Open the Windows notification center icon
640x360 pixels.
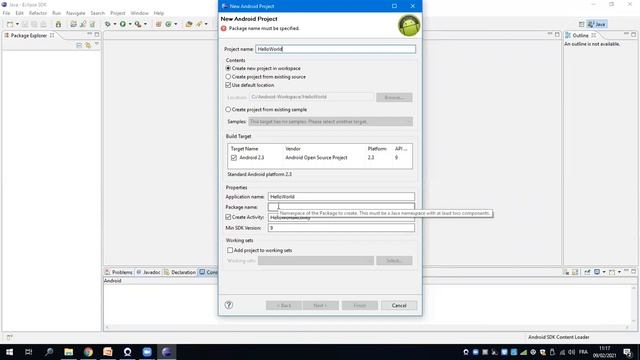tap(627, 352)
